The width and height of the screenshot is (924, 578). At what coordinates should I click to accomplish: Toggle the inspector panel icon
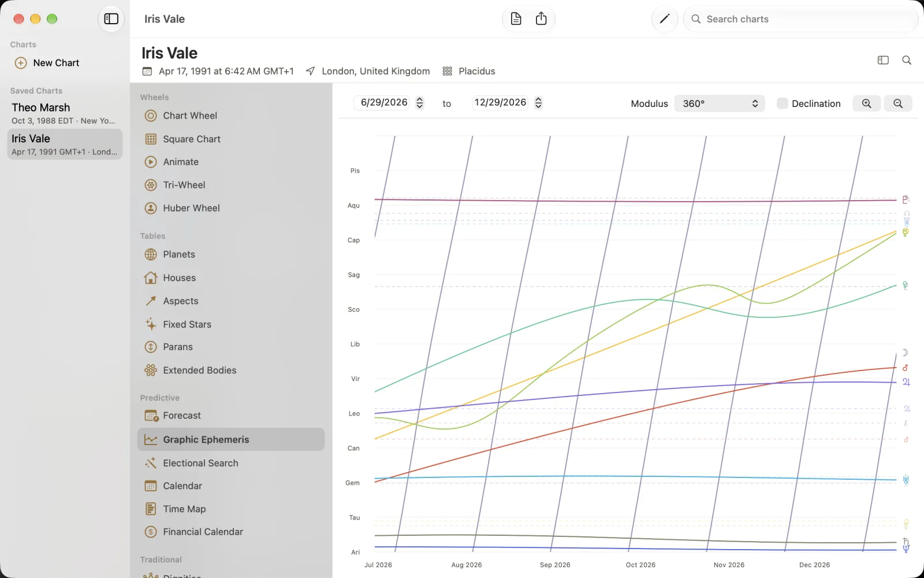point(883,60)
